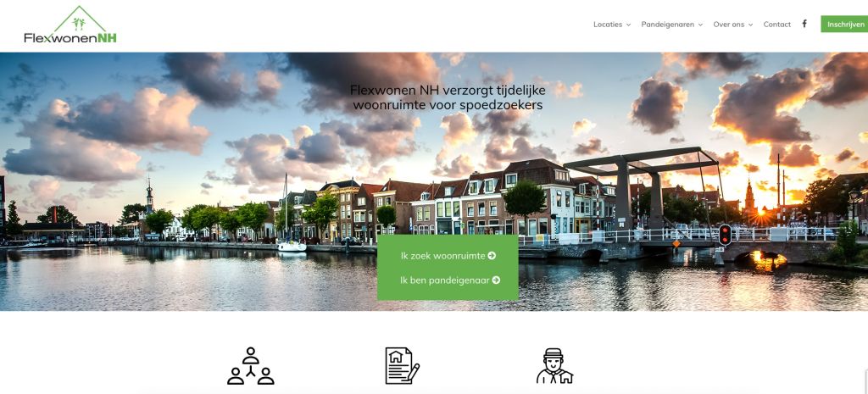Select the rental contract document icon
868x394 pixels.
[x=402, y=366]
